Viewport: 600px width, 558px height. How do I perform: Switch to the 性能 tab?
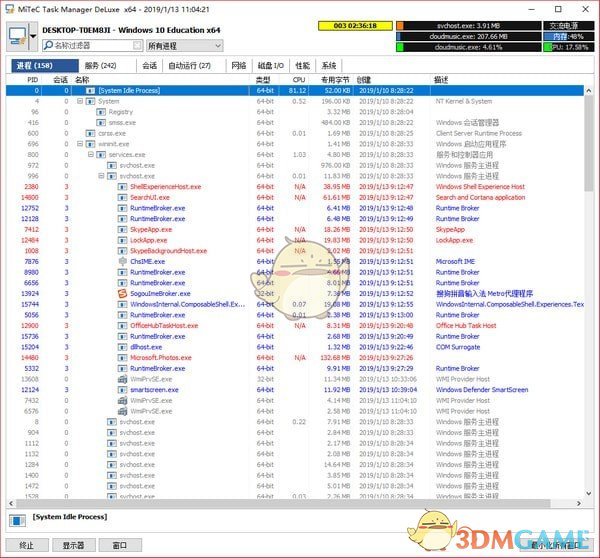click(302, 66)
